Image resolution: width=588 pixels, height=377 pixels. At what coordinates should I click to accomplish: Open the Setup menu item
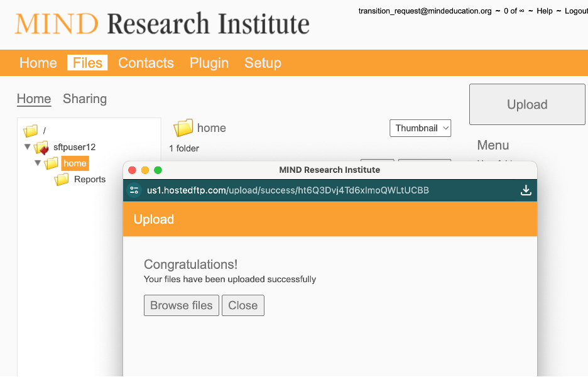click(x=263, y=63)
